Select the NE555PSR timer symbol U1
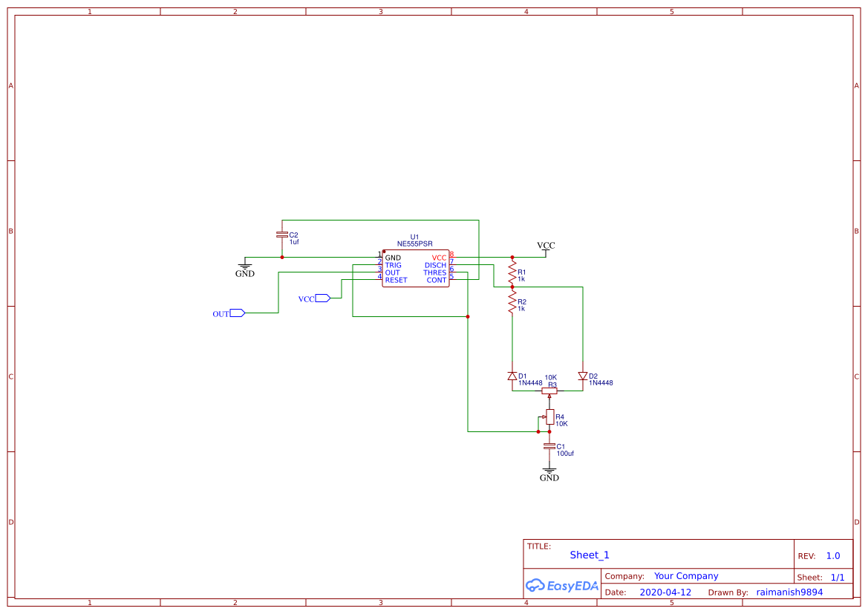The height and width of the screenshot is (614, 868). coord(415,267)
